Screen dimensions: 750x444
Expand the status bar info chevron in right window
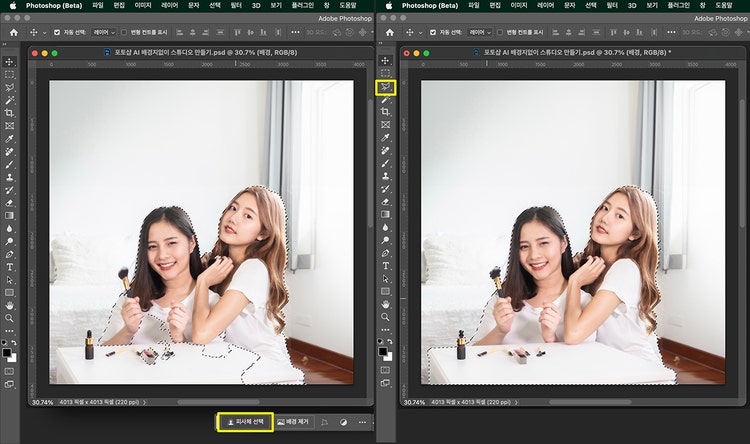(516, 402)
